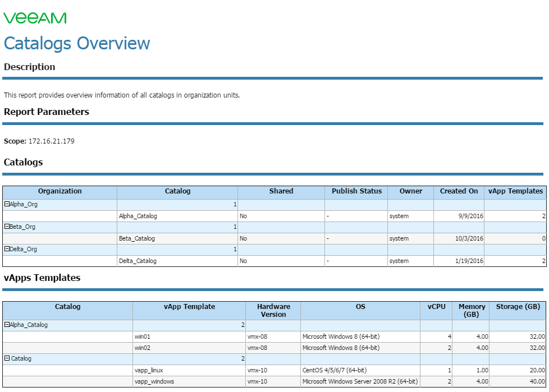Click the Veeam logo
The width and height of the screenshot is (549, 392).
click(x=35, y=18)
